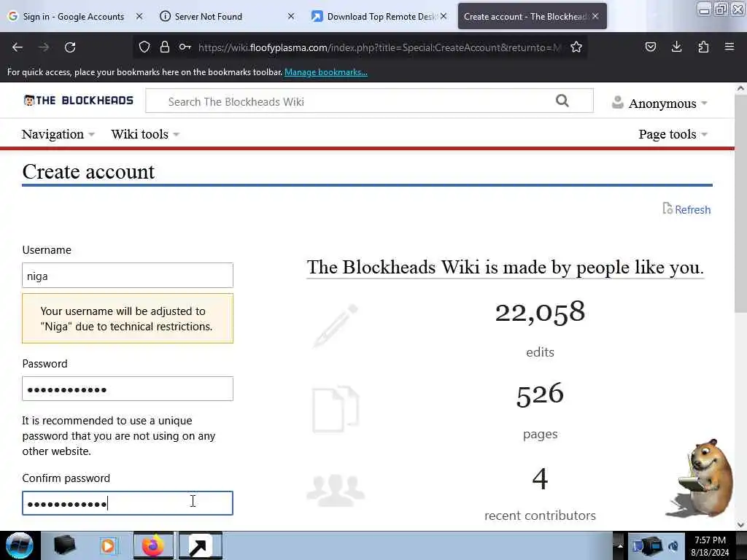
Task: Click the 4 recent contributors count
Action: tap(540, 478)
